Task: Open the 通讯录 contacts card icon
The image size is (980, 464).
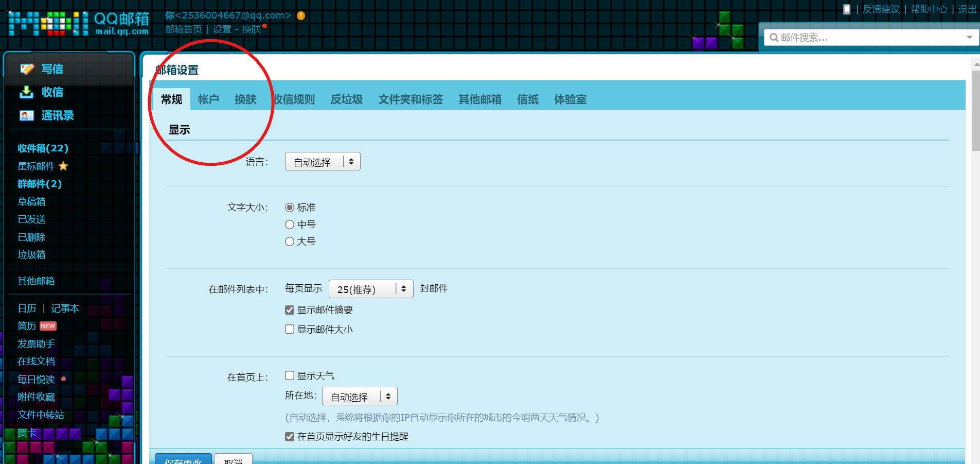Action: [x=27, y=115]
